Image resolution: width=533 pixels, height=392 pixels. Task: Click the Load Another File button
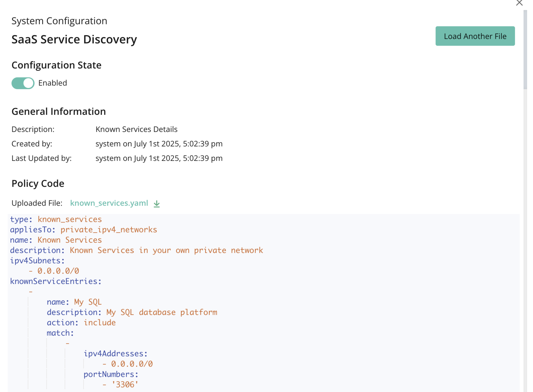[x=475, y=36]
